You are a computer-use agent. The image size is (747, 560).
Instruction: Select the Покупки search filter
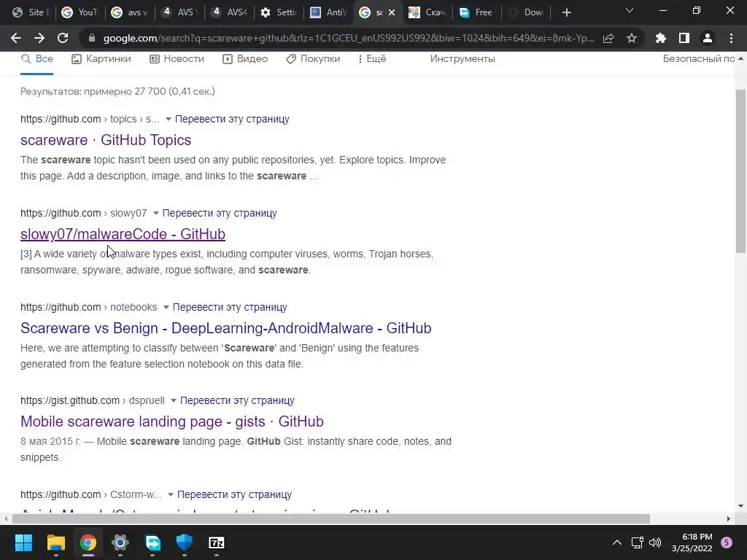point(313,59)
